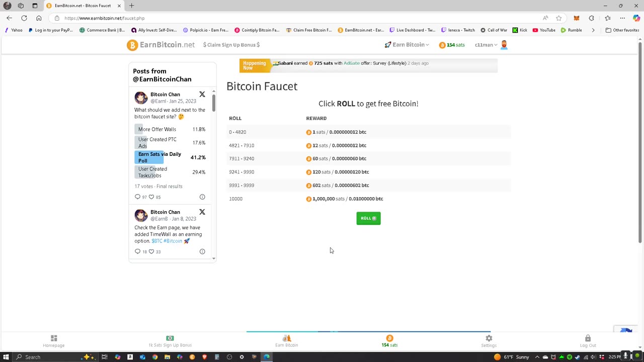
Task: Open Other favorites folder
Action: pos(622,30)
